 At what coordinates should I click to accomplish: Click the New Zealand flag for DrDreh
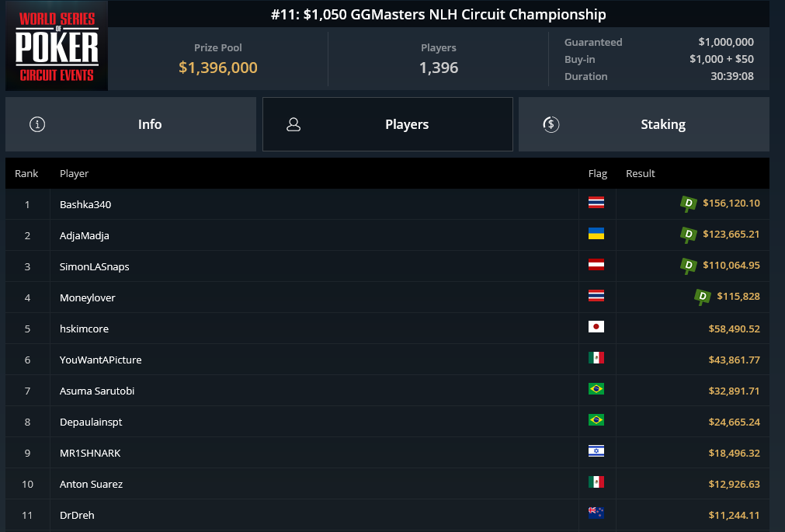[x=596, y=513]
